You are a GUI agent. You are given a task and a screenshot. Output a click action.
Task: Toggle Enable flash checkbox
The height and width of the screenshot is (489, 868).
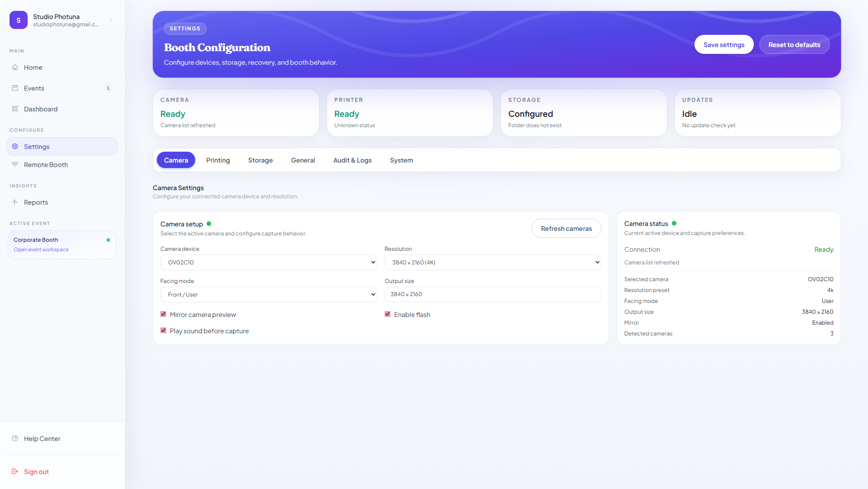click(388, 314)
